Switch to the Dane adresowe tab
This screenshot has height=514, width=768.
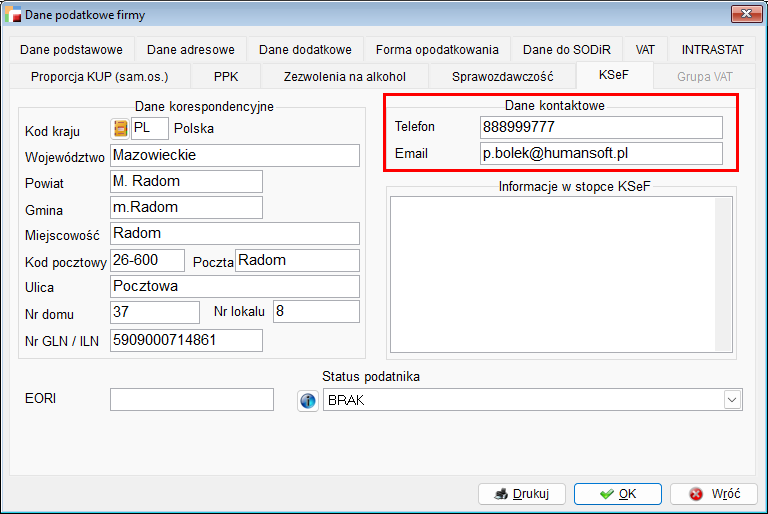[190, 49]
